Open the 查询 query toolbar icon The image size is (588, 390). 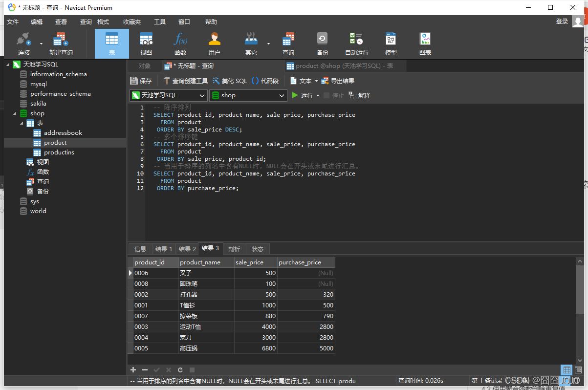point(288,43)
